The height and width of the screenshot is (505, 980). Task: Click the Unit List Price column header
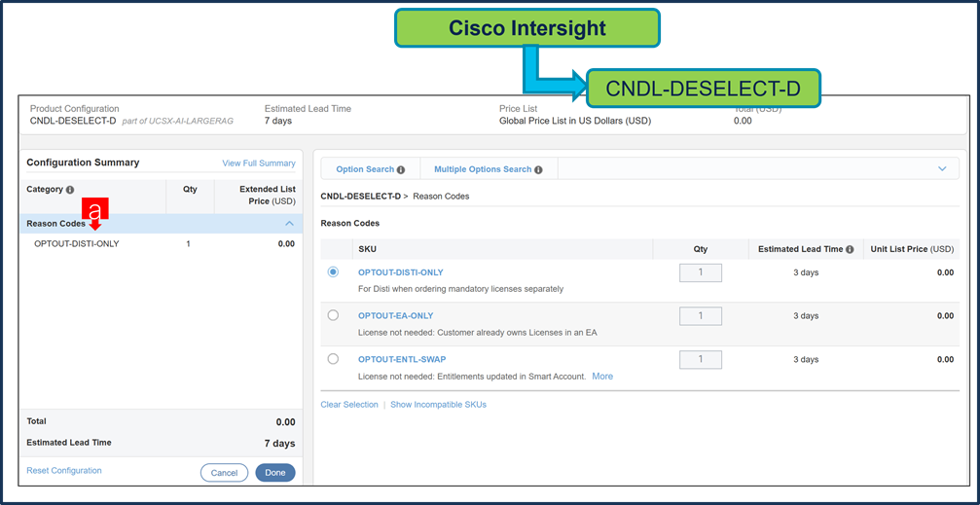[x=912, y=249]
